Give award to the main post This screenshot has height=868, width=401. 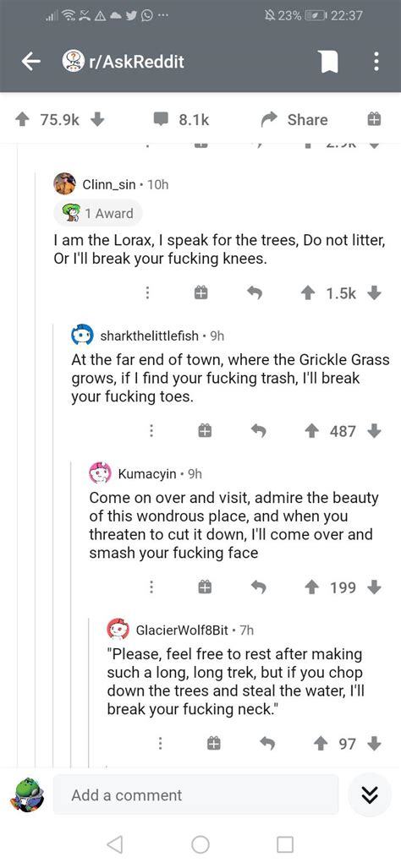[374, 119]
